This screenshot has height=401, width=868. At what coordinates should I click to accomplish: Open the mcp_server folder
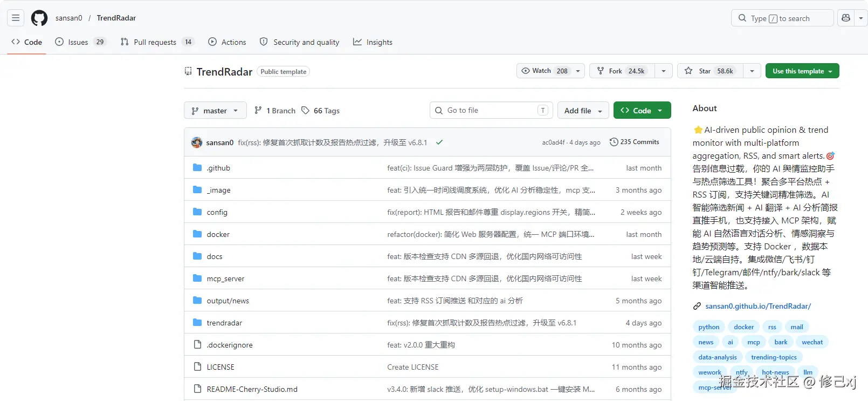point(226,278)
